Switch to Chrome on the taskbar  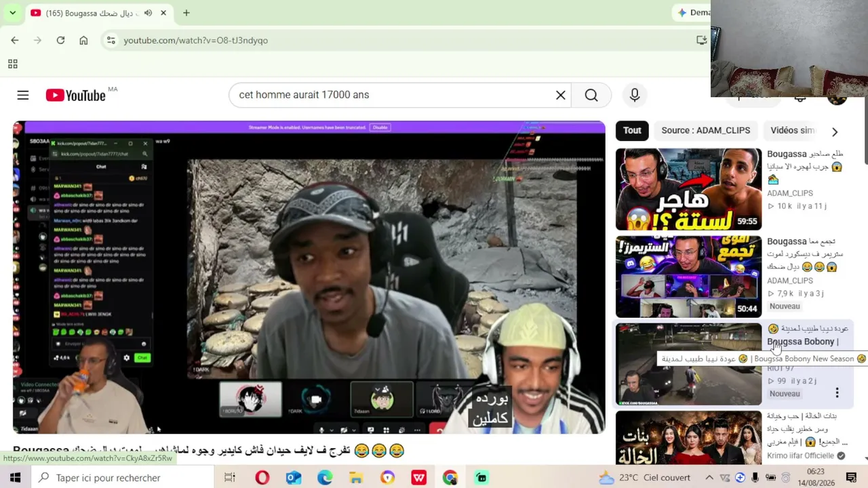450,478
